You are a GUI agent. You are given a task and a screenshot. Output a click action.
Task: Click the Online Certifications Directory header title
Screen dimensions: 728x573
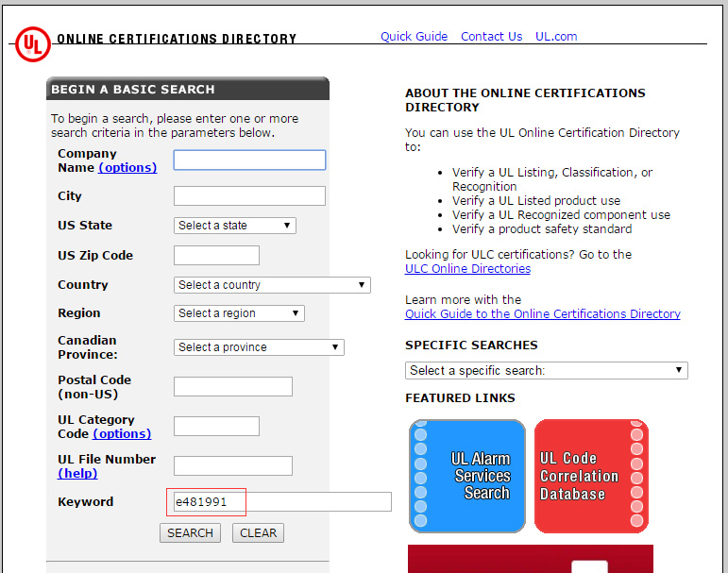[x=177, y=39]
